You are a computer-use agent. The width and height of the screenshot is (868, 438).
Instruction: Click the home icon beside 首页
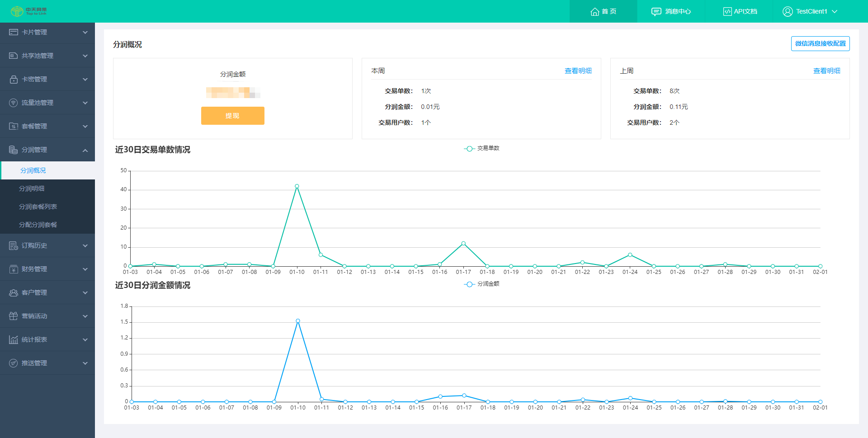(x=595, y=12)
